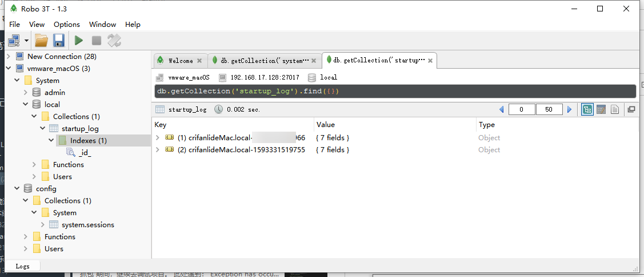The width and height of the screenshot is (644, 277).
Task: Select Functions folder under config database
Action: pos(60,237)
